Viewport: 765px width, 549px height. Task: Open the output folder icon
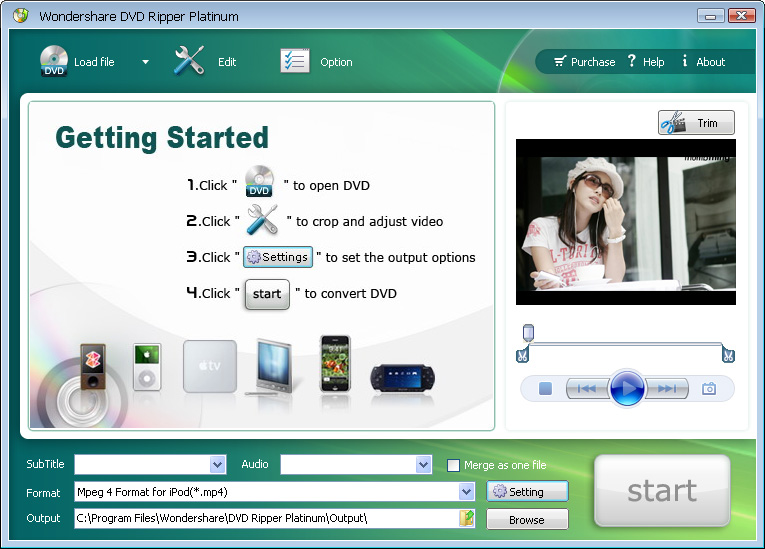[x=467, y=518]
